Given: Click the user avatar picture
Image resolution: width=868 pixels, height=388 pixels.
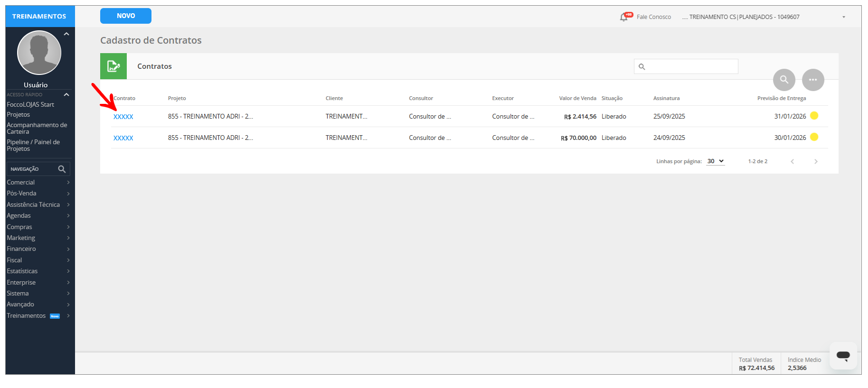Looking at the screenshot, I should pyautogui.click(x=39, y=53).
